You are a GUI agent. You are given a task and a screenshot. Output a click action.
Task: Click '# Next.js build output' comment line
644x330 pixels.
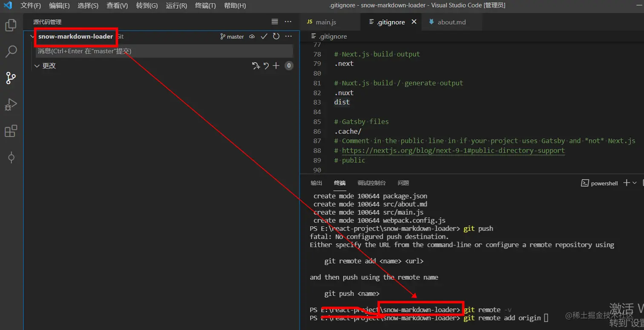377,54
